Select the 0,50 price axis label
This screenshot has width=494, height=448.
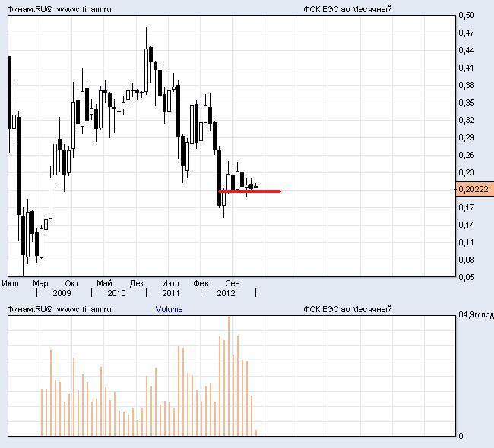coord(467,15)
